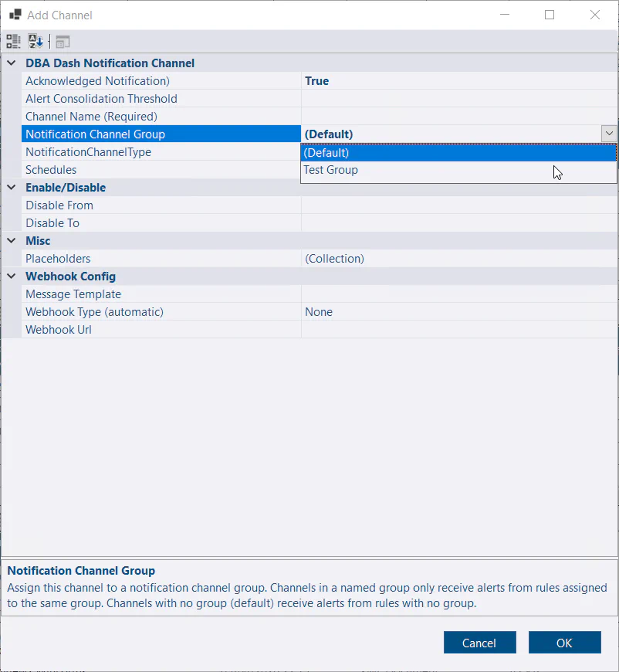Screen dimensions: 619x672
Task: Collapse the Enable/Disable category
Action: (x=11, y=188)
